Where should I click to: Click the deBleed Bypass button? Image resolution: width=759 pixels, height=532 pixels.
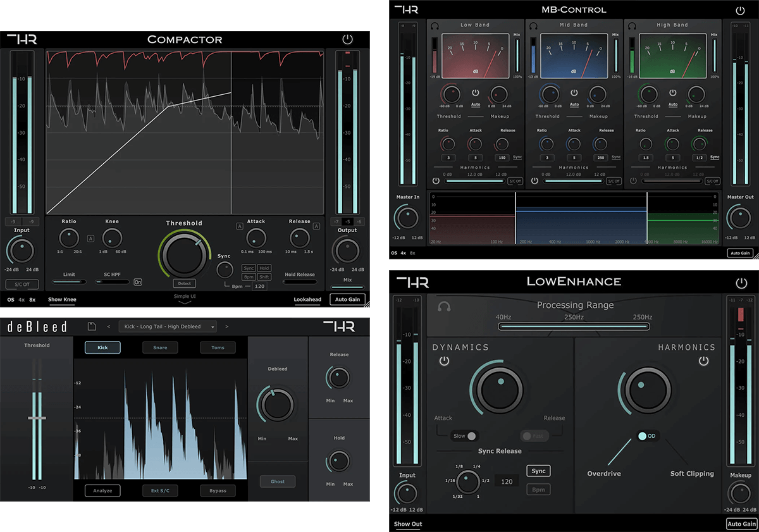[218, 490]
